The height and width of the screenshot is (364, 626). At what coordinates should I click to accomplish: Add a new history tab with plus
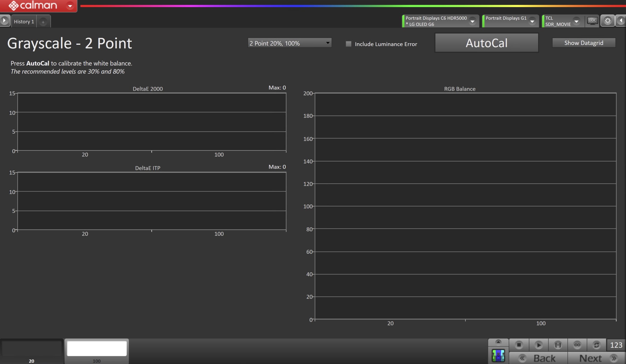pyautogui.click(x=43, y=22)
